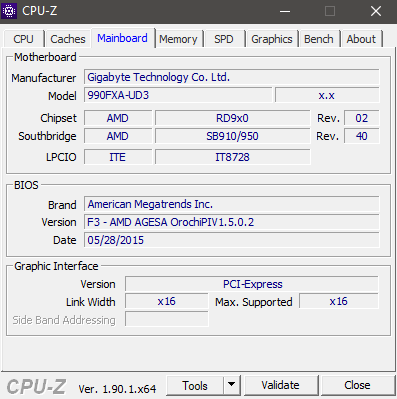
Task: Click the BIOS Version field
Action: [232, 222]
